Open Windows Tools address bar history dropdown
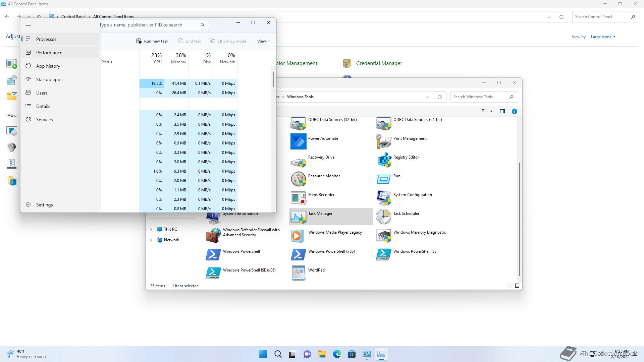Viewport: 644px width, 362px height. pyautogui.click(x=427, y=97)
